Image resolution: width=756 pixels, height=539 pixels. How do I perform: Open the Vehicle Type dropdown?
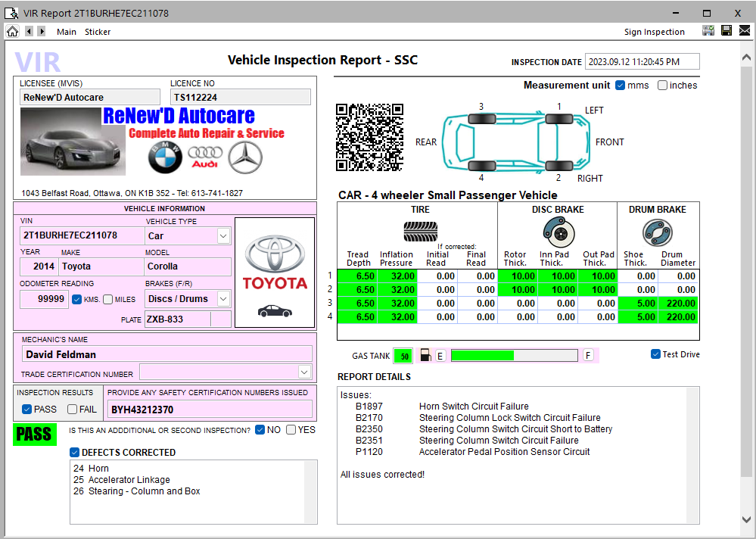point(225,236)
